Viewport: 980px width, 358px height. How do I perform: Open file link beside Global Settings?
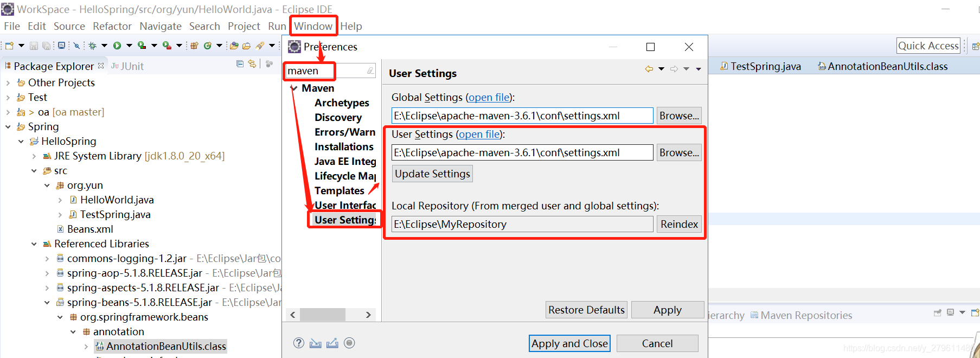point(489,97)
